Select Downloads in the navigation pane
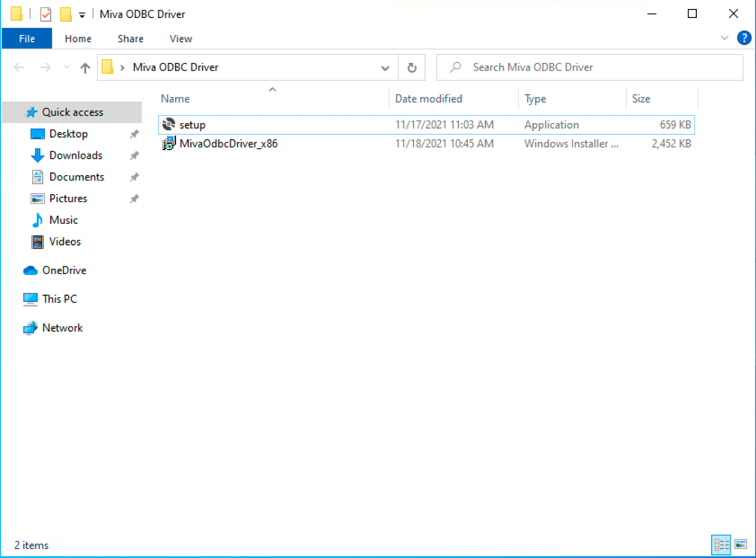The height and width of the screenshot is (558, 756). point(76,155)
